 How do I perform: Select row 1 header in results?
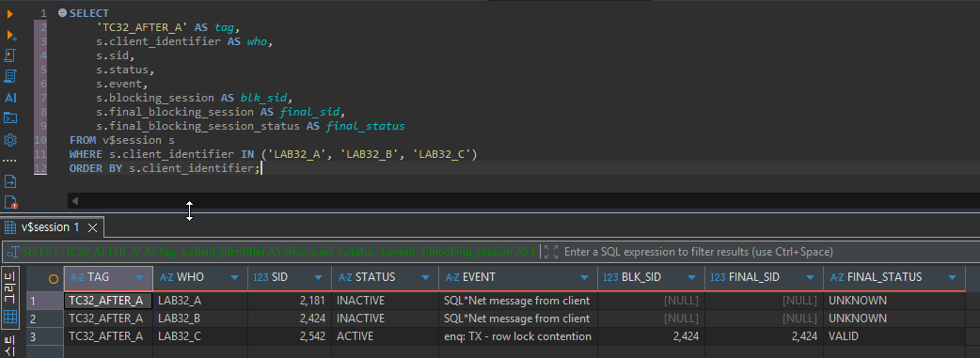click(45, 301)
